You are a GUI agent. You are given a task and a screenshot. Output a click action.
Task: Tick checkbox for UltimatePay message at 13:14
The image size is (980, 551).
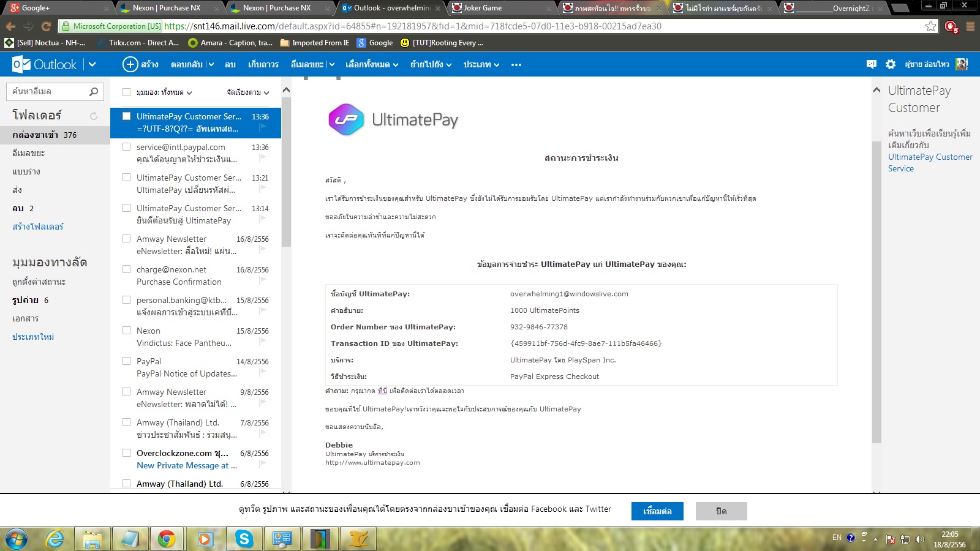[127, 208]
